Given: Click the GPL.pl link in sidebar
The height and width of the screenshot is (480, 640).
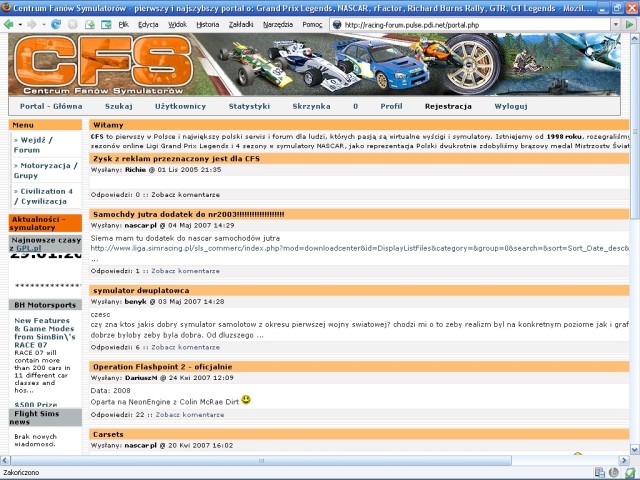Looking at the screenshot, I should (x=29, y=248).
